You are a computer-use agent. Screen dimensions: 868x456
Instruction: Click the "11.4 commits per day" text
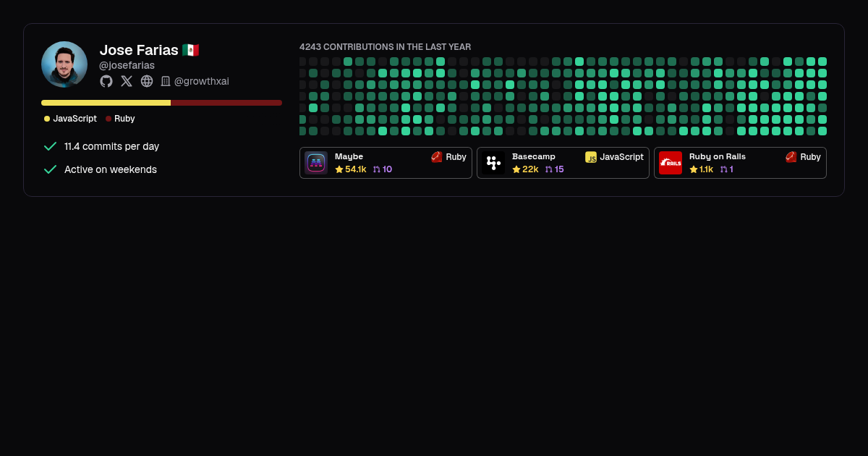112,146
